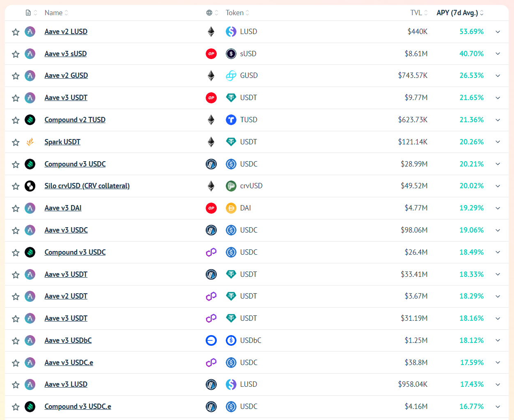
Task: Click Arbitrum icon in Aave v3 LUSD row
Action: [x=211, y=384]
